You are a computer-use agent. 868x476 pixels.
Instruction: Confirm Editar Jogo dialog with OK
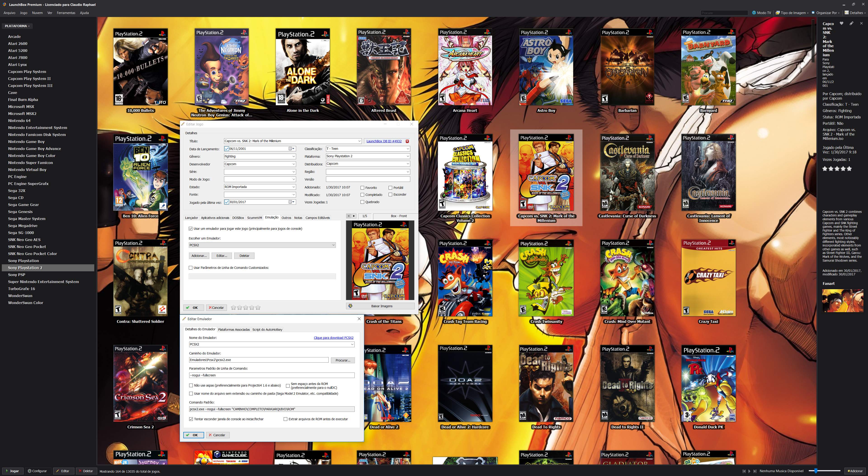click(193, 307)
